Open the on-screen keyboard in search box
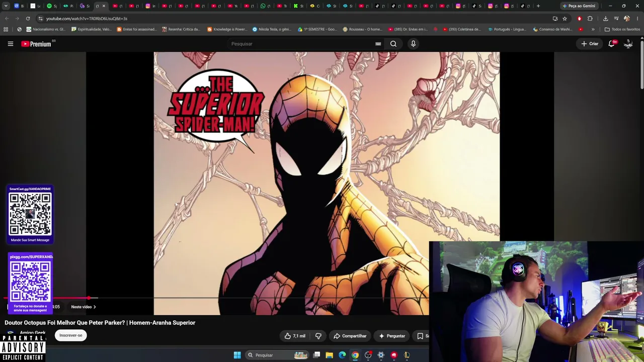 coord(378,44)
